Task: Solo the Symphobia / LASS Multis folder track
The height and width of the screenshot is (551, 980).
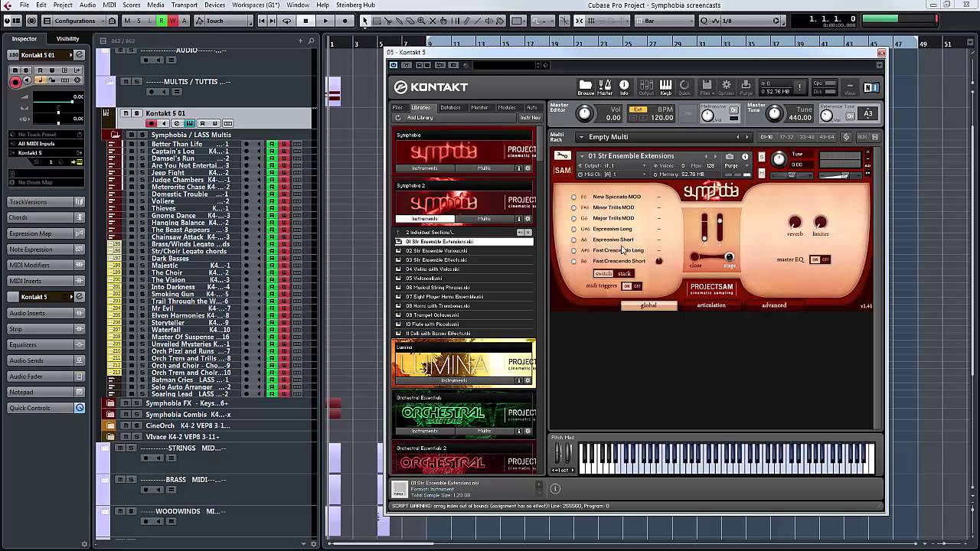Action: [142, 135]
